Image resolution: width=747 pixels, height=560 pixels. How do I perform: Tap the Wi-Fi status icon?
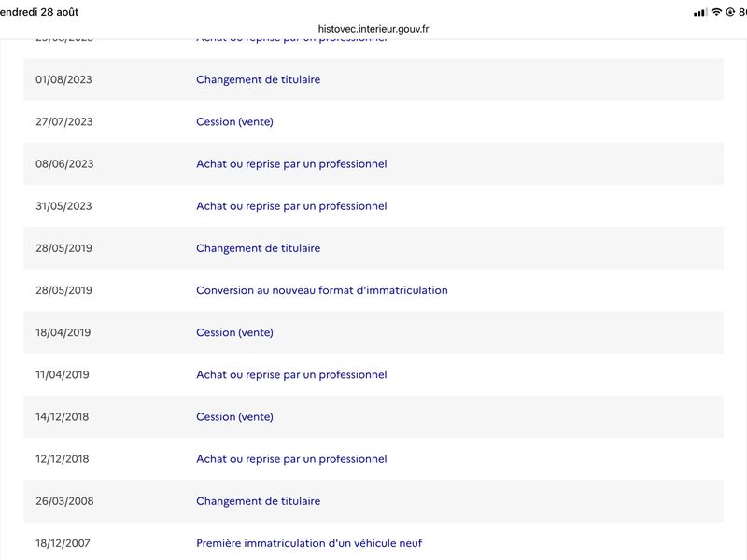[x=716, y=12]
